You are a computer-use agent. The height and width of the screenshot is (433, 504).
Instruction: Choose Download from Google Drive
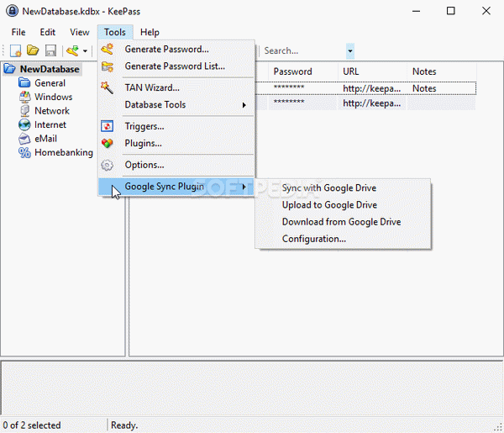pyautogui.click(x=343, y=222)
